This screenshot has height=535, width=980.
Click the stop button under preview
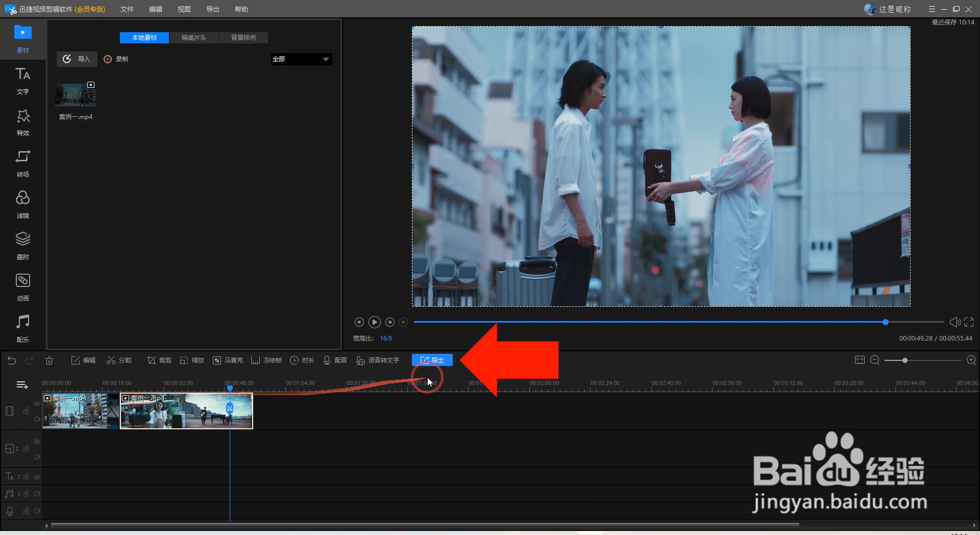pyautogui.click(x=403, y=322)
